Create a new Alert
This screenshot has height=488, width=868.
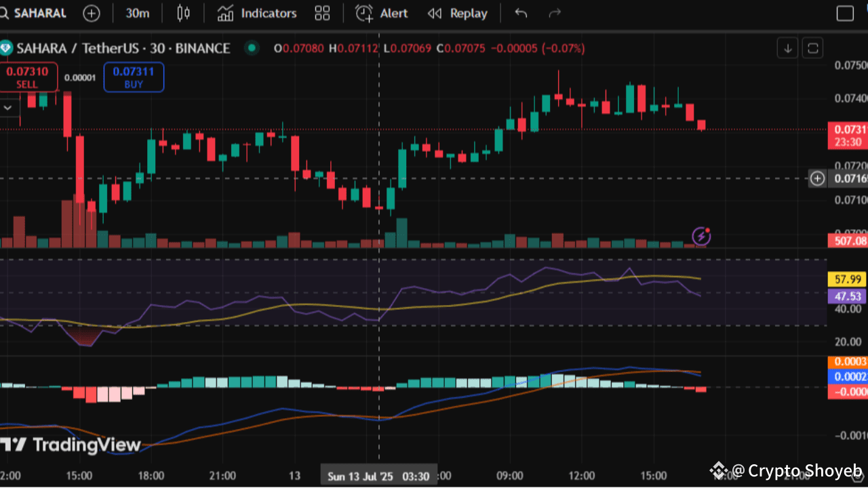[382, 13]
